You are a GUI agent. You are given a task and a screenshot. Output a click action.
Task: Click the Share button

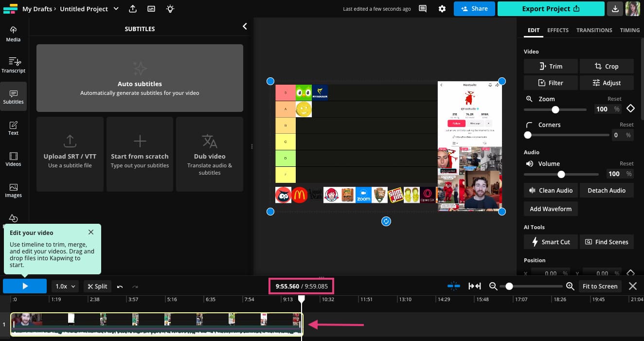[474, 9]
